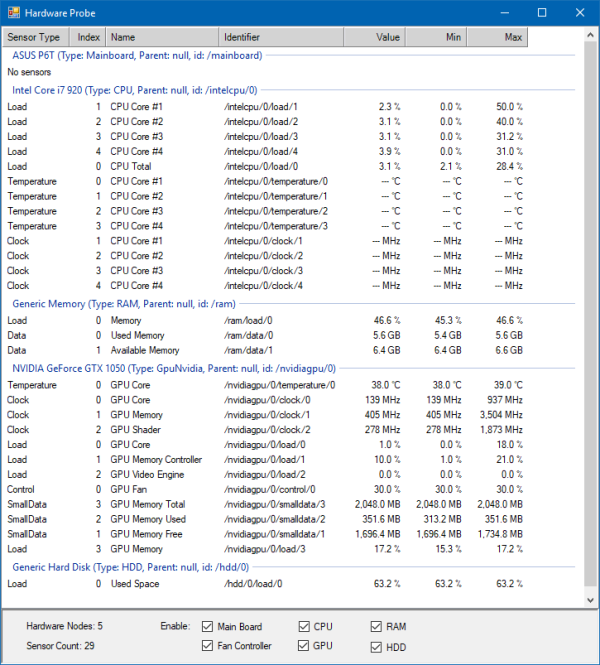This screenshot has width=600, height=665.
Task: Select the Used Memory row
Action: coord(265,335)
